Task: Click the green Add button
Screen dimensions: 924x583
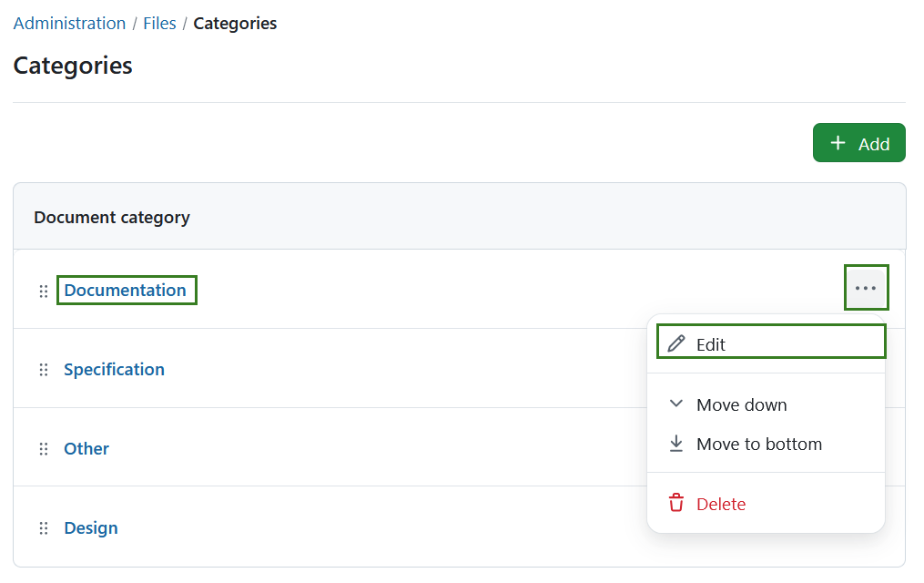Action: (858, 143)
